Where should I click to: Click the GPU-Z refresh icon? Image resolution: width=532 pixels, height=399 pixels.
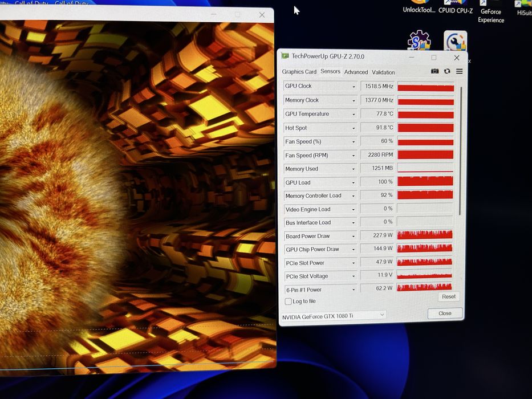pos(447,71)
